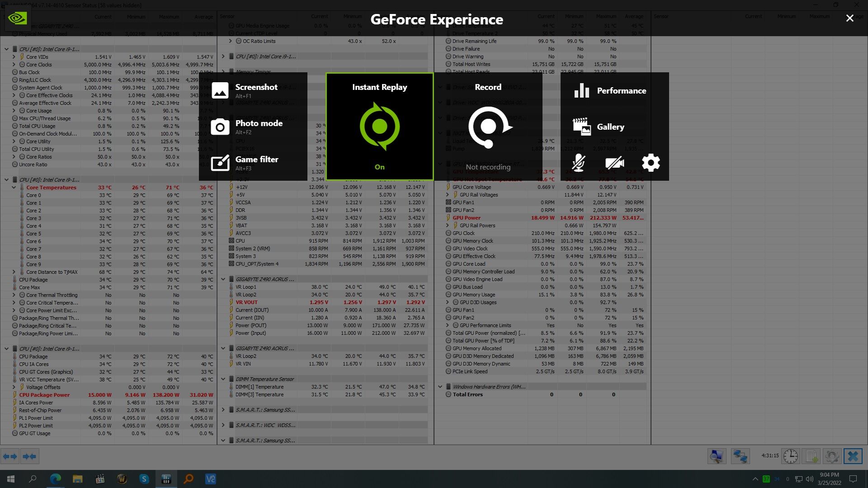Expand the OC Ratio Limits node
This screenshot has width=868, height=488.
[x=230, y=41]
